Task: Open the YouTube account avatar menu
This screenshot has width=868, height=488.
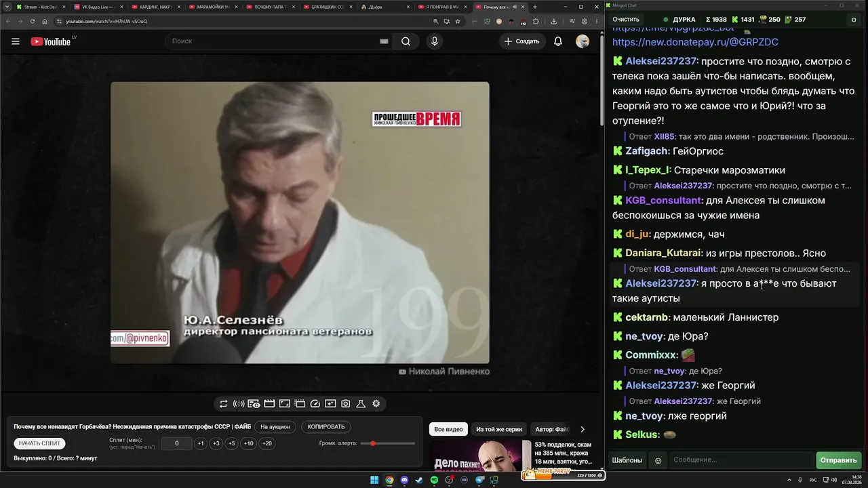Action: pos(583,41)
